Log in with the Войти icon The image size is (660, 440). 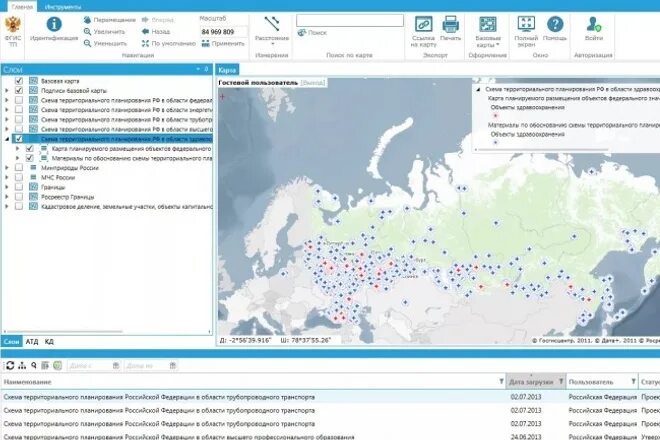593,24
